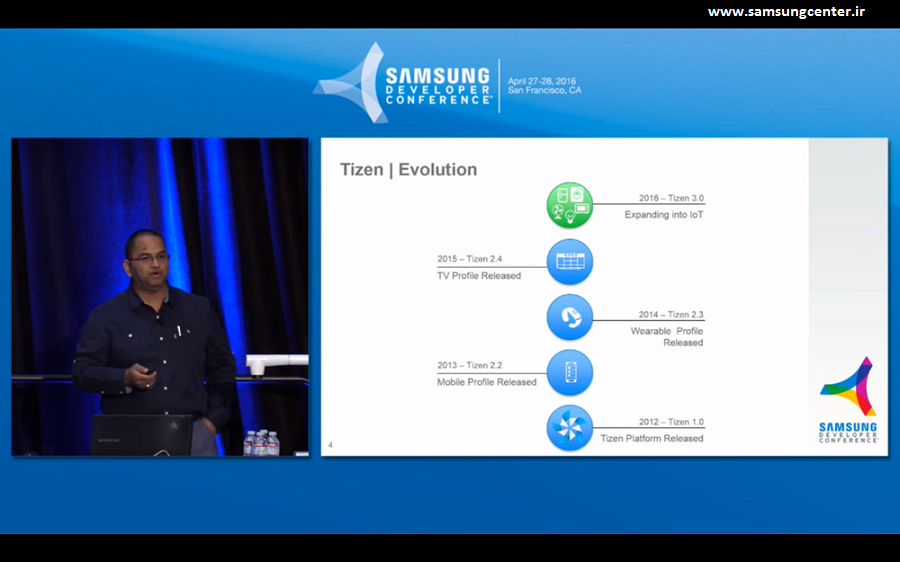Click the colorful Samsung Developer Conference slide logo
This screenshot has height=562, width=900.
pos(848,399)
